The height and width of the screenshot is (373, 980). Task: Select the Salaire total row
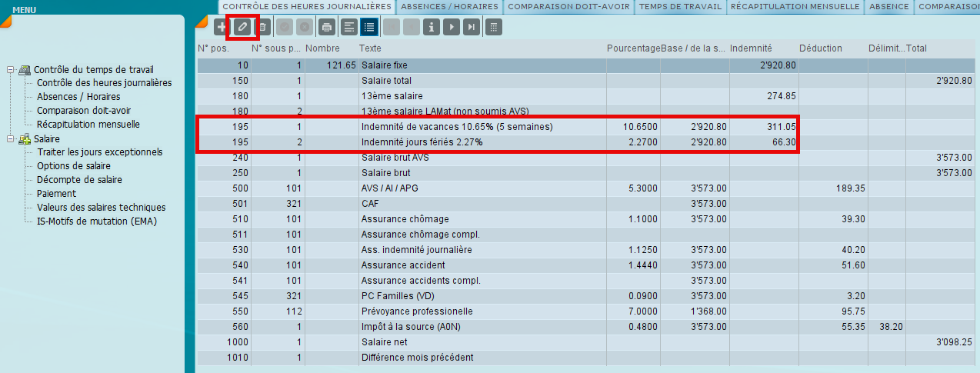click(586, 81)
